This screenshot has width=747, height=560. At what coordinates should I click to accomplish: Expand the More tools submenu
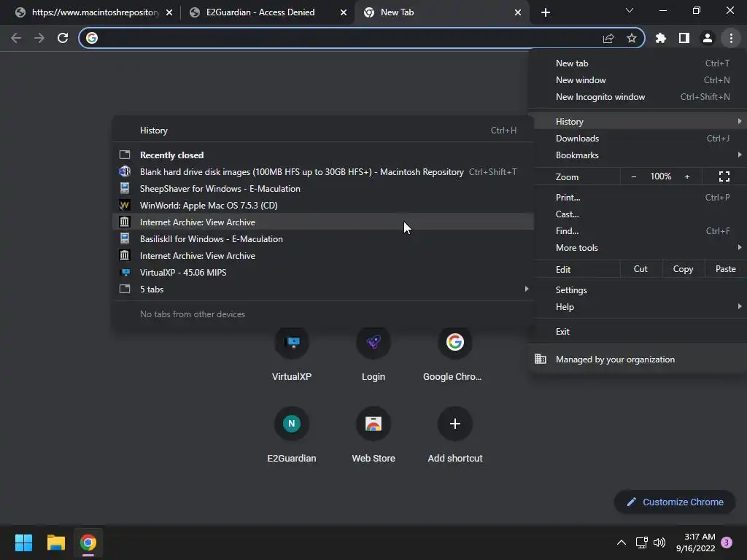[x=638, y=248]
